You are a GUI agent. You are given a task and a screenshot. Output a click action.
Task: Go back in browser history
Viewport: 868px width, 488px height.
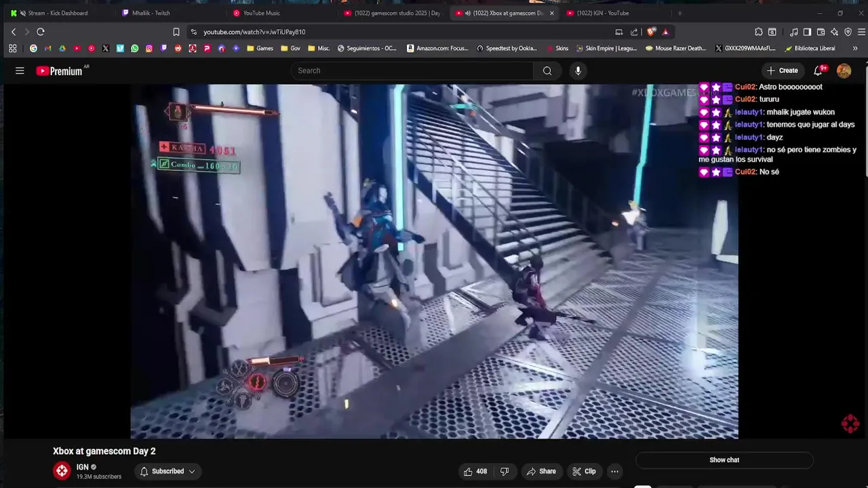coord(13,32)
